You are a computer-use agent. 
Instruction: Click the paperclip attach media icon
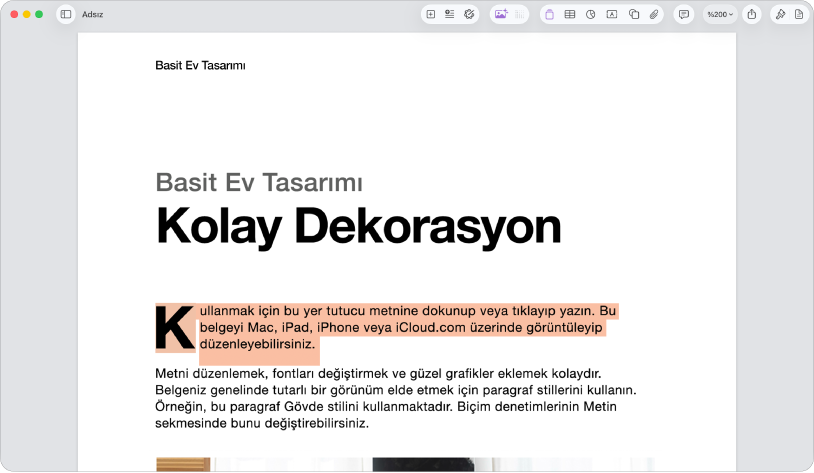(x=654, y=15)
